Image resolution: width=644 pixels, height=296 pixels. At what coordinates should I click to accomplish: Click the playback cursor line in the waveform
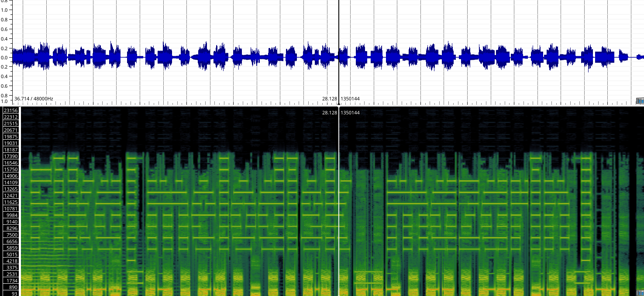pyautogui.click(x=339, y=52)
